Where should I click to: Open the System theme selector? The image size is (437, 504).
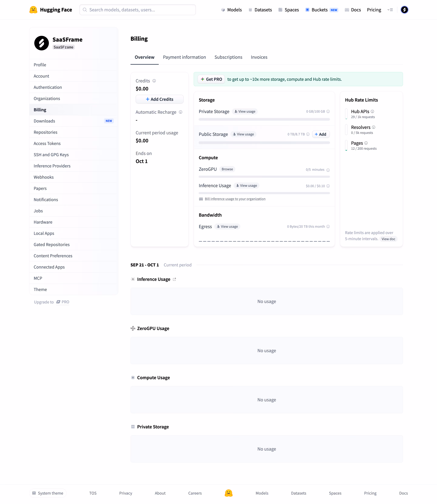click(x=48, y=493)
